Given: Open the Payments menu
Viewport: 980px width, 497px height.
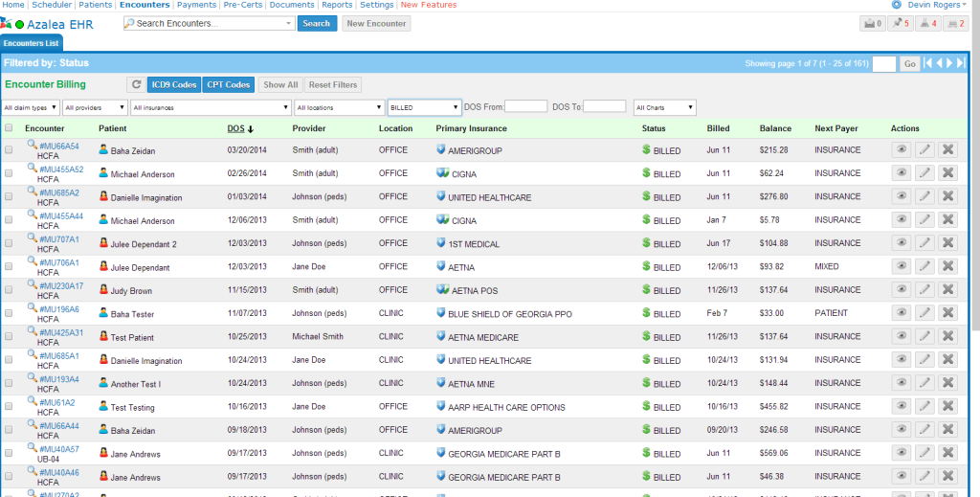Looking at the screenshot, I should (197, 5).
